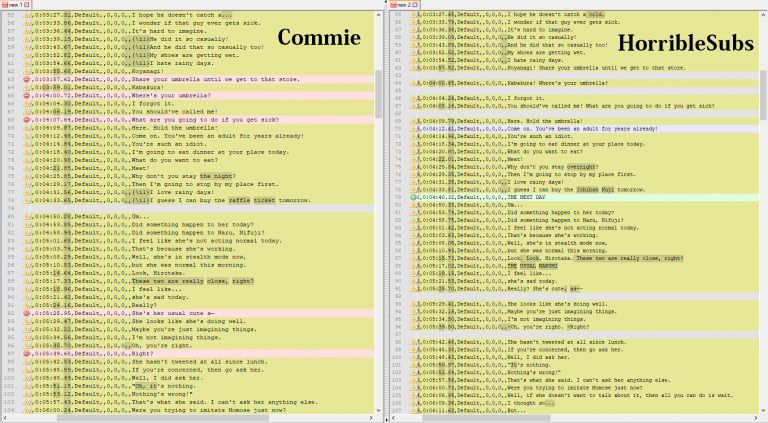The image size is (768, 423).
Task: Click the left pane vertical scrollbar thumb
Action: click(378, 94)
